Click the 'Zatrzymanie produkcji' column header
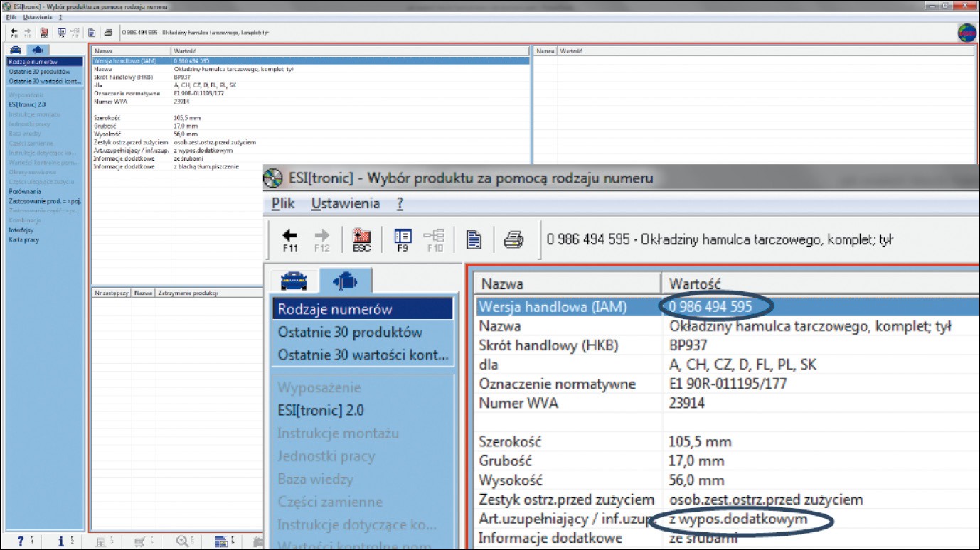Screen dimensions: 980x550 188,293
